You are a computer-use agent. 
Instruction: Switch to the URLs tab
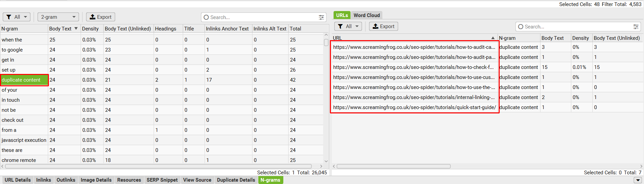tap(342, 15)
